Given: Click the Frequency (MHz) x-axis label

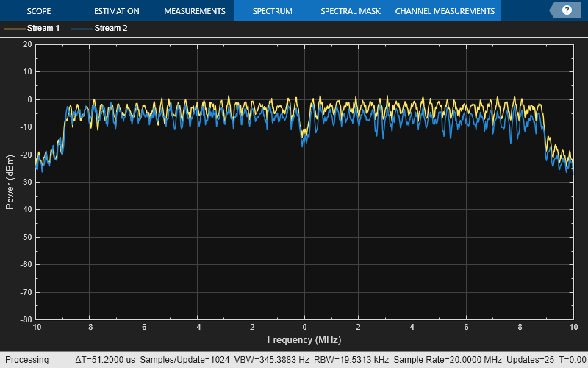Looking at the screenshot, I should pyautogui.click(x=304, y=340).
